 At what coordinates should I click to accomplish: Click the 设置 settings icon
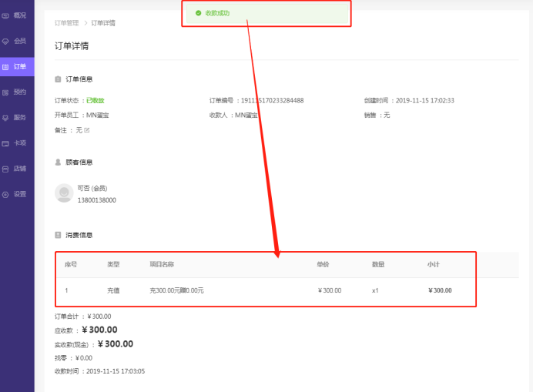[x=5, y=195]
